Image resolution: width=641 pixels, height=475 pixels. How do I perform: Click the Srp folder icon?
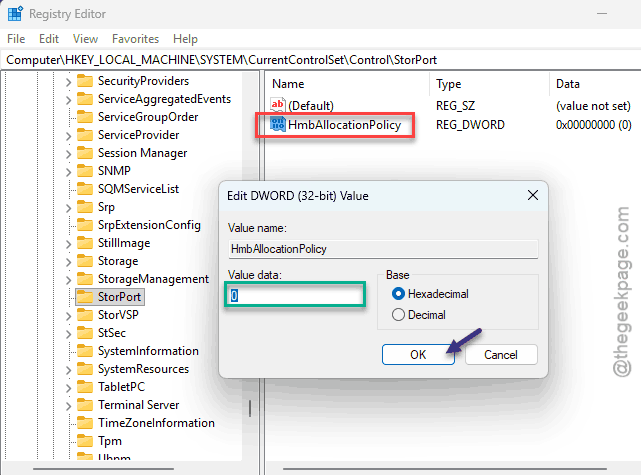tap(85, 207)
